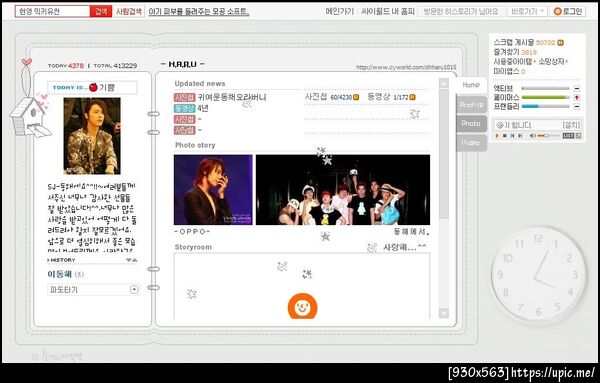
Task: Click the -OPPO- photo caption
Action: [x=192, y=231]
